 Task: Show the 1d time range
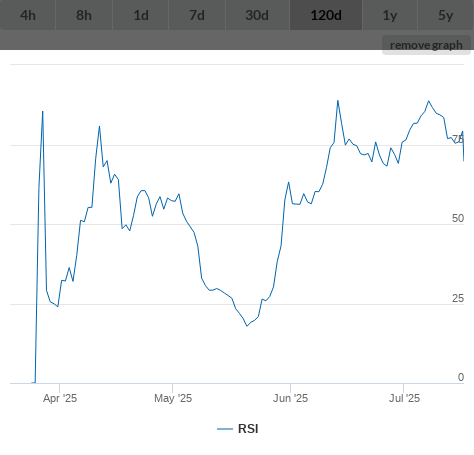[x=141, y=15]
